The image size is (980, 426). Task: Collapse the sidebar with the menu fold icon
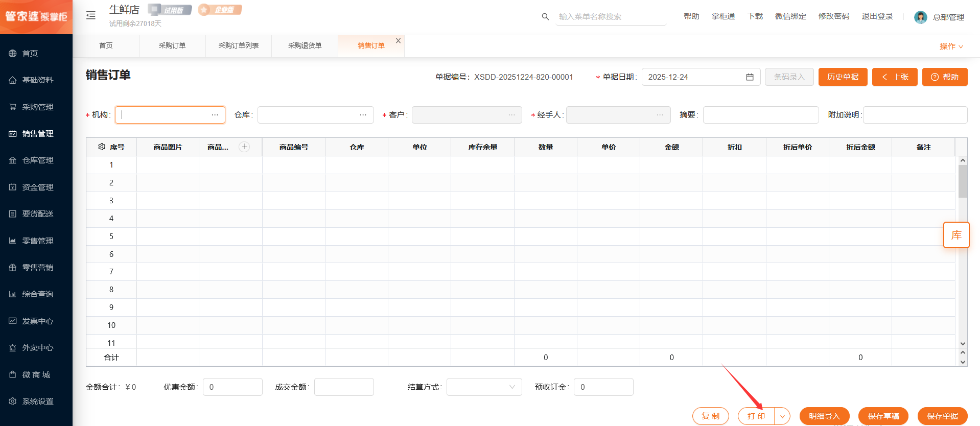coord(91,15)
